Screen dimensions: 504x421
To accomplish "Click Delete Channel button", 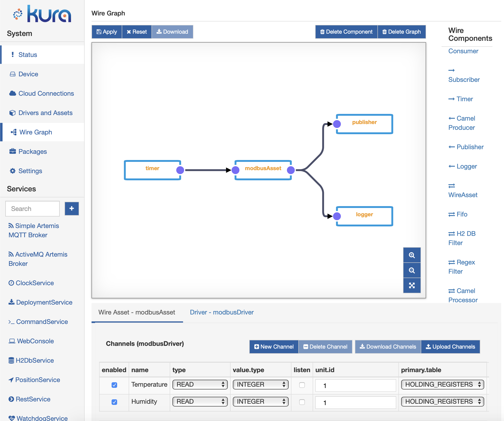I will click(x=325, y=347).
